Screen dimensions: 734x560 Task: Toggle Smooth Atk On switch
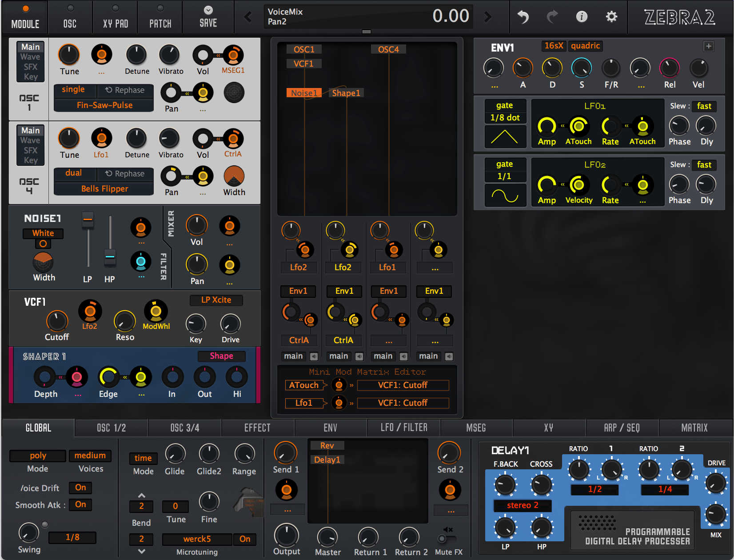[x=80, y=504]
